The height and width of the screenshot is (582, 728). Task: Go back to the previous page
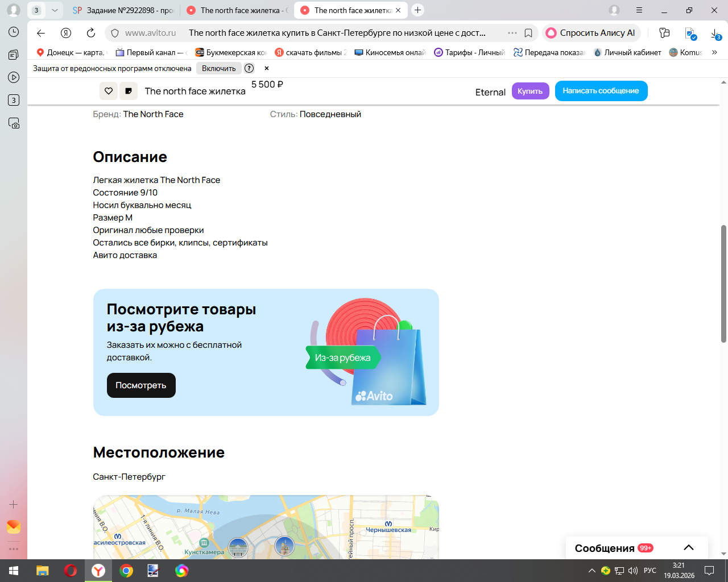(41, 33)
